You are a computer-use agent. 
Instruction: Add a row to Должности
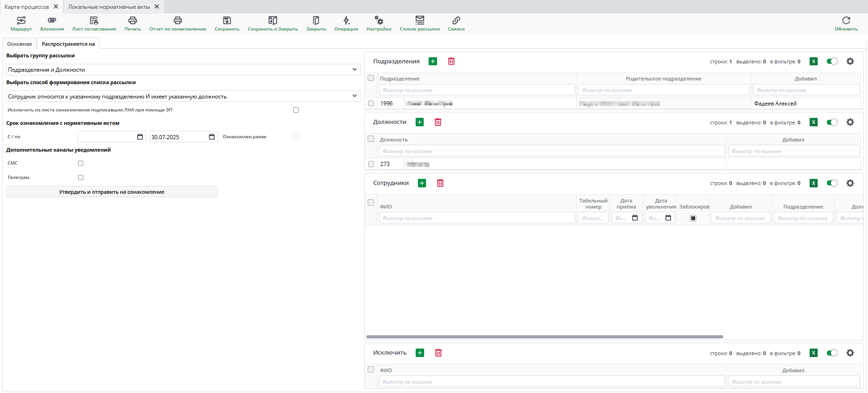(419, 122)
